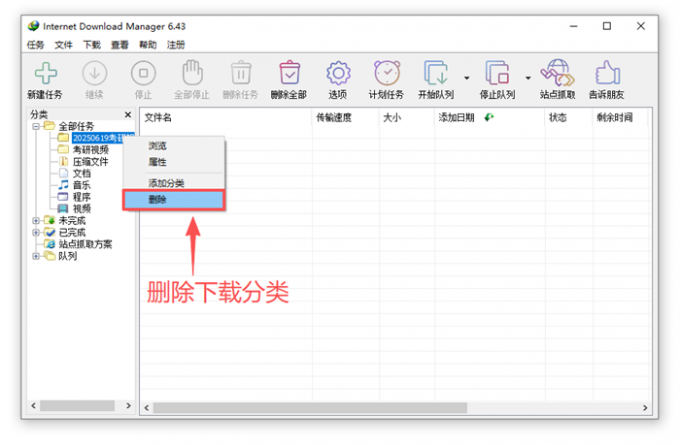Image resolution: width=680 pixels, height=445 pixels.
Task: Open the 任务 menu
Action: pos(35,45)
